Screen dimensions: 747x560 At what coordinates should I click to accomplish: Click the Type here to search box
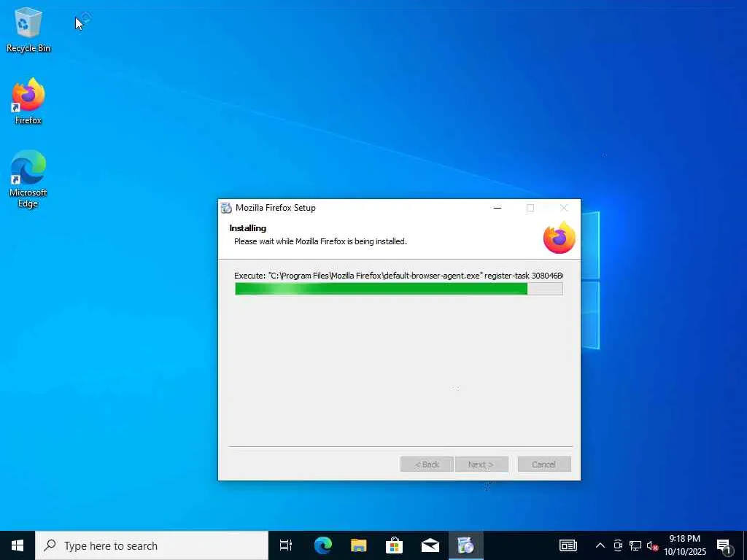click(152, 545)
